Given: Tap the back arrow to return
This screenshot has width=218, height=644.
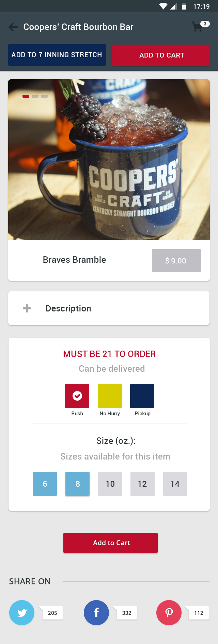Looking at the screenshot, I should (13, 27).
